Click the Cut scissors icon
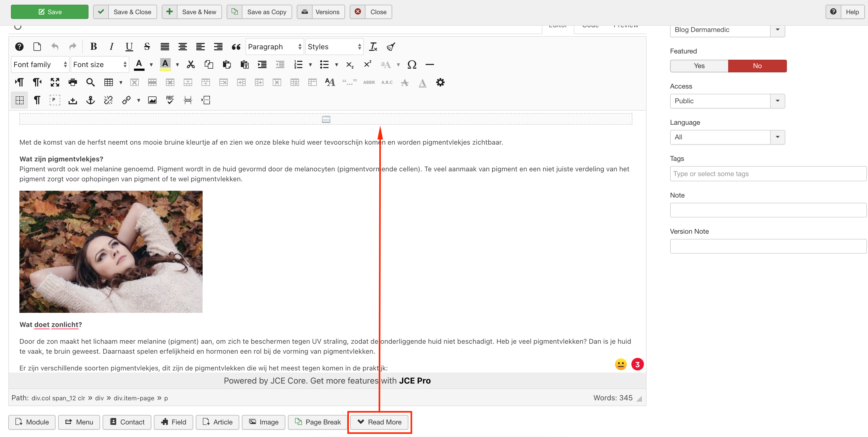This screenshot has height=437, width=868. tap(191, 64)
